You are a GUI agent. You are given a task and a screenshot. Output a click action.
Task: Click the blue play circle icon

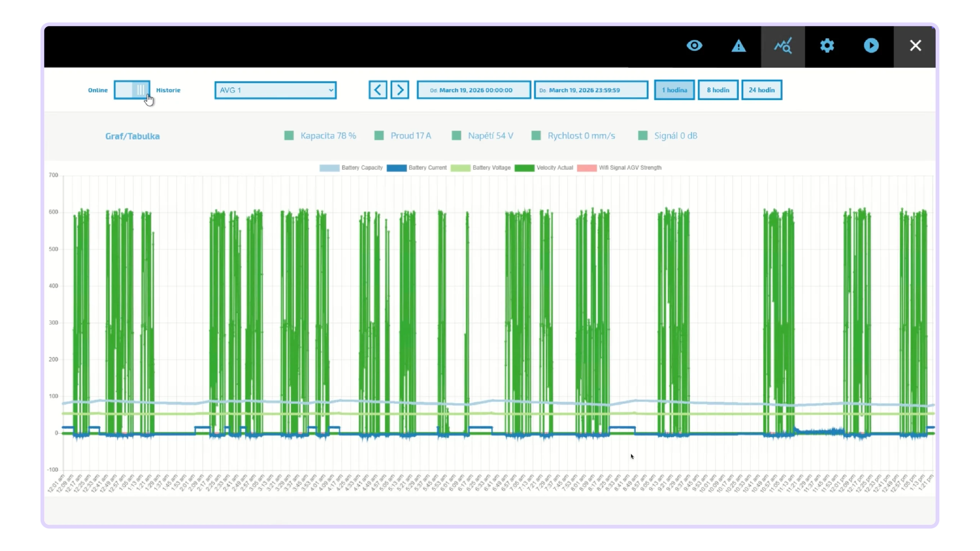tap(871, 46)
